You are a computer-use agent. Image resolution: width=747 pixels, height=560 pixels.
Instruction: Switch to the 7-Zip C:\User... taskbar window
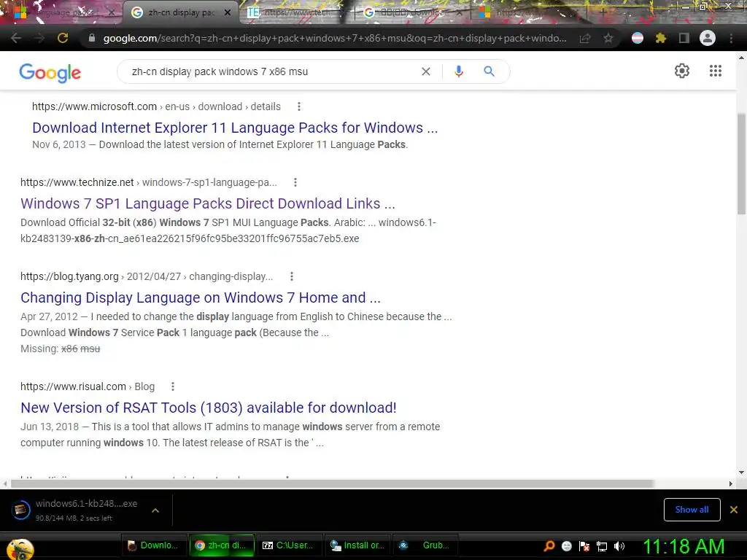tap(289, 545)
